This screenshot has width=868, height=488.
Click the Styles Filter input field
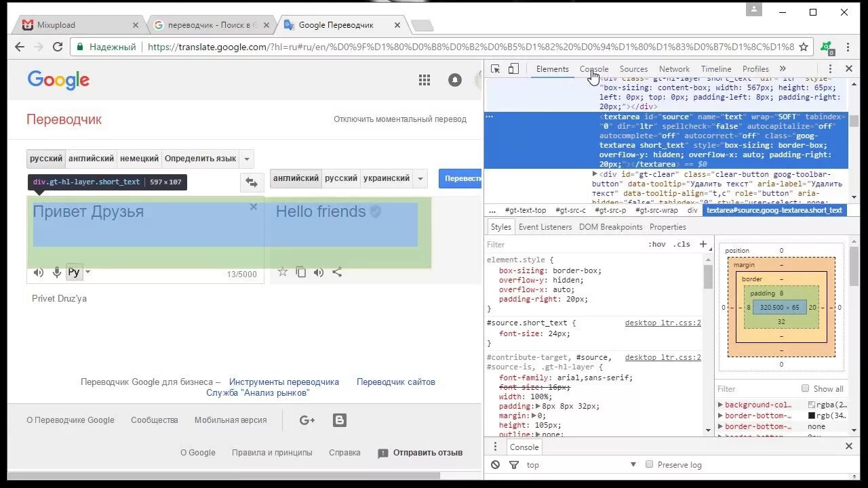[x=565, y=245]
